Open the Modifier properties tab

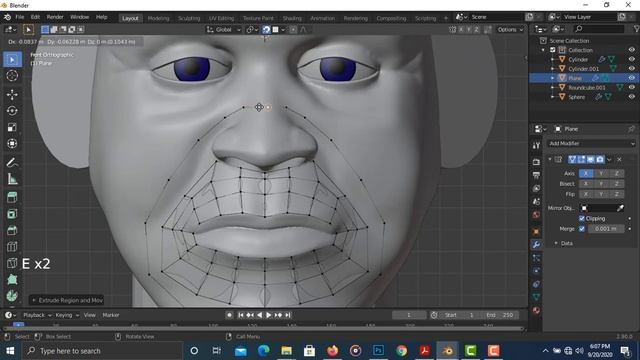tap(536, 244)
